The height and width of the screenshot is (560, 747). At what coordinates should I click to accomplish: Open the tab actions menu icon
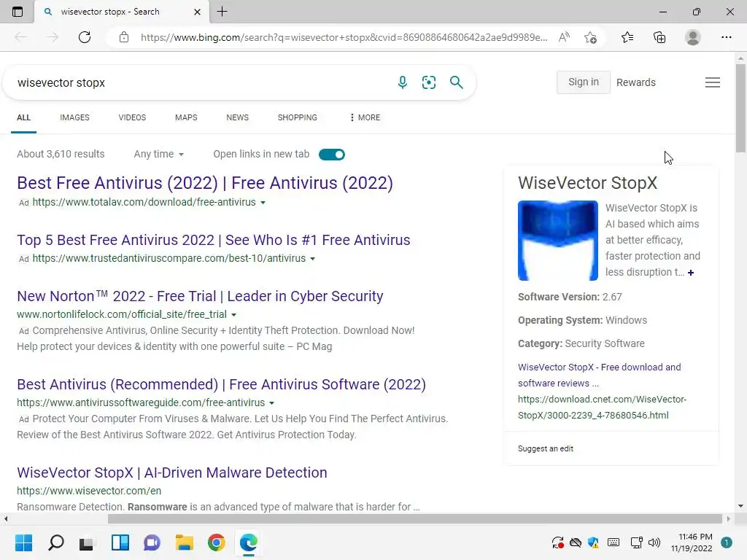coord(18,12)
